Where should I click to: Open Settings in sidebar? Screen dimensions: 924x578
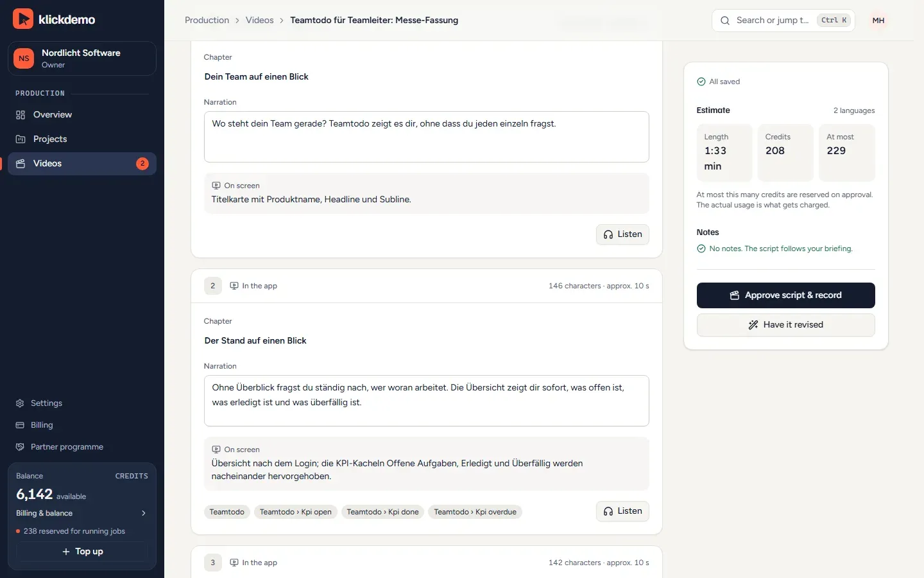click(x=82, y=403)
